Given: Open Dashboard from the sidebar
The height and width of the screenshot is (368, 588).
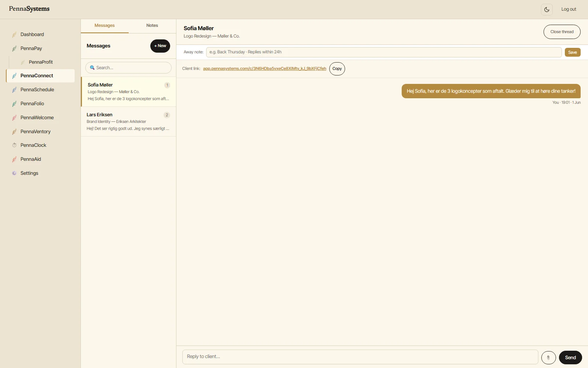Looking at the screenshot, I should (x=40, y=35).
